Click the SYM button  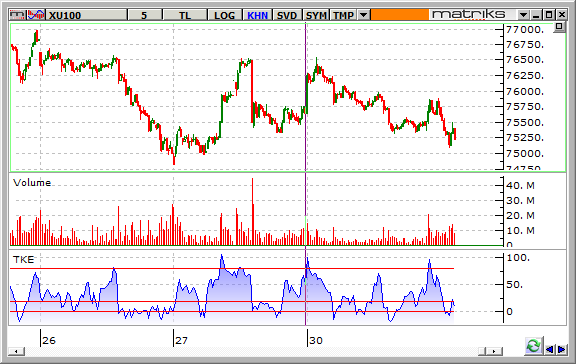(x=316, y=15)
